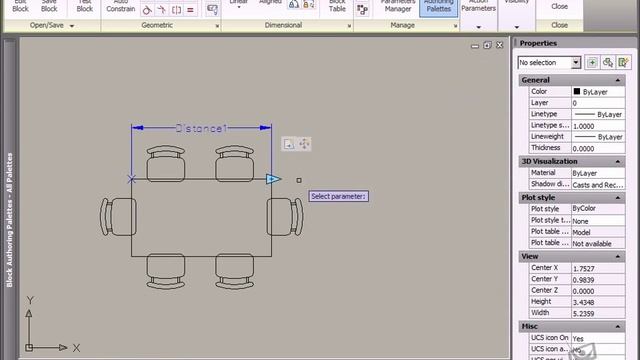Click the Block Authoring Palettes side bar

coord(10,200)
